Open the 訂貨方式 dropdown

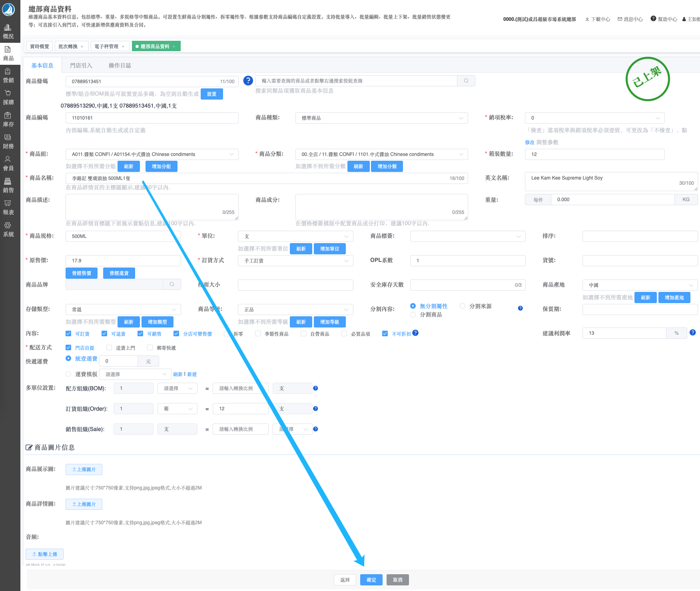(x=296, y=261)
